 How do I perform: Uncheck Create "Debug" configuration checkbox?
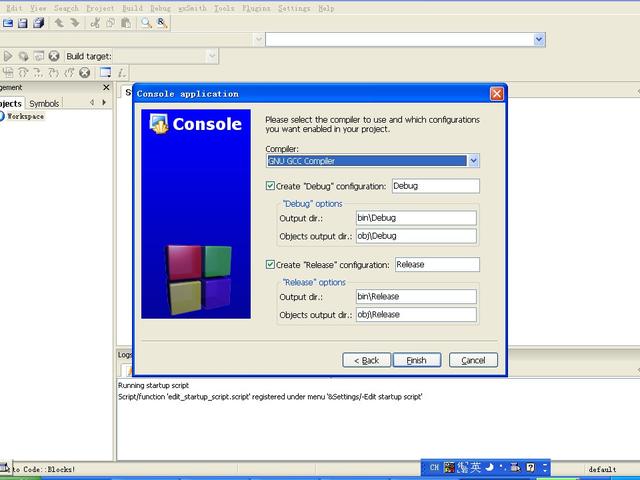(270, 186)
